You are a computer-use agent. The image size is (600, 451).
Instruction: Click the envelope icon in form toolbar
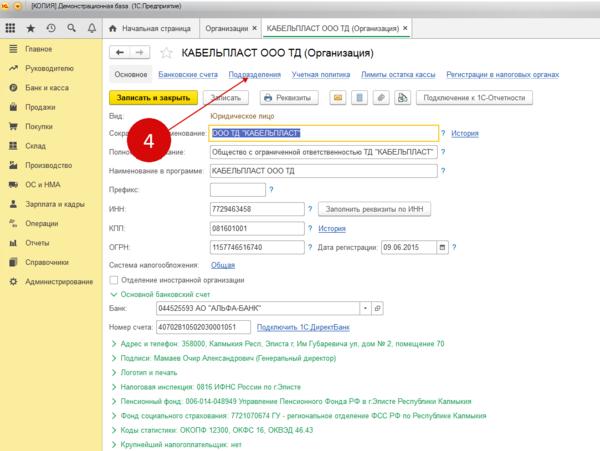tap(338, 98)
